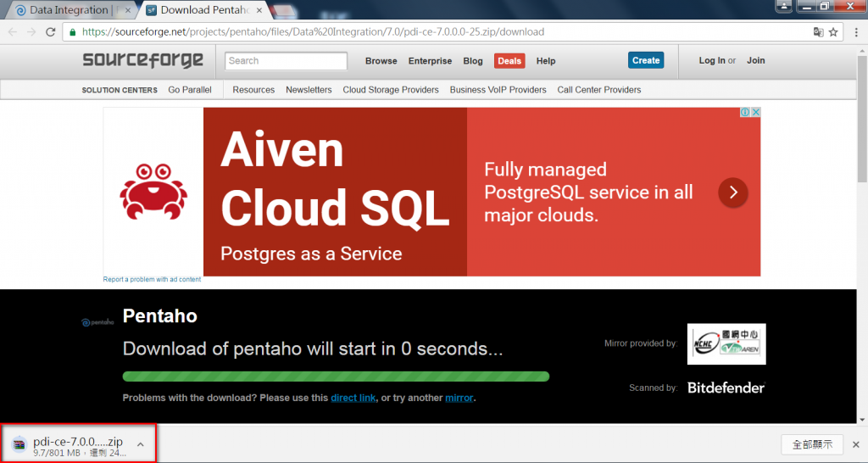Image resolution: width=868 pixels, height=463 pixels.
Task: Open the Enterprise menu item
Action: tap(430, 61)
